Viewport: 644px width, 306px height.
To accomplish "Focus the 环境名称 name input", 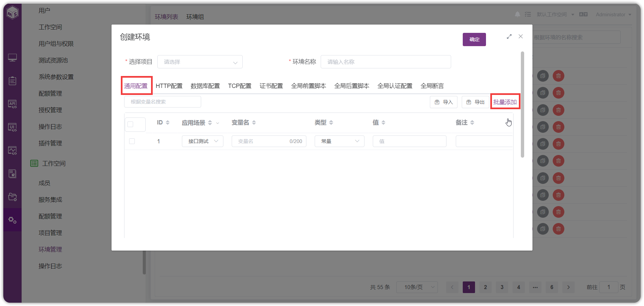I will click(x=386, y=62).
